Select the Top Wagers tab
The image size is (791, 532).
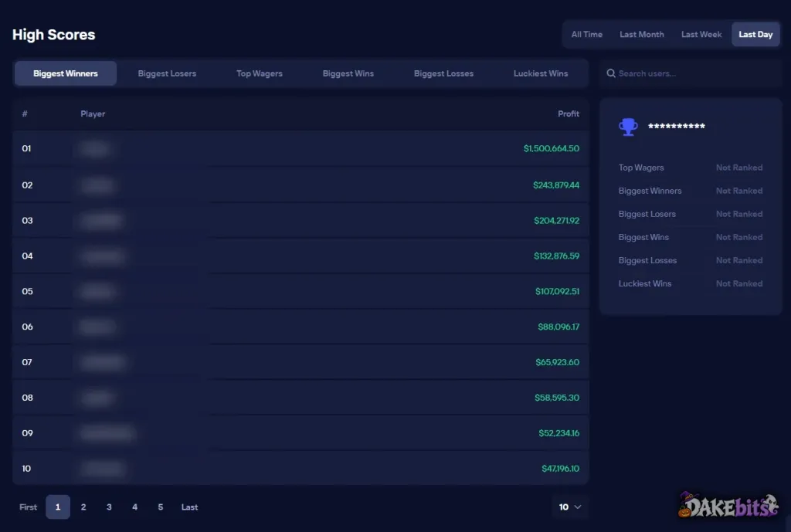[260, 73]
